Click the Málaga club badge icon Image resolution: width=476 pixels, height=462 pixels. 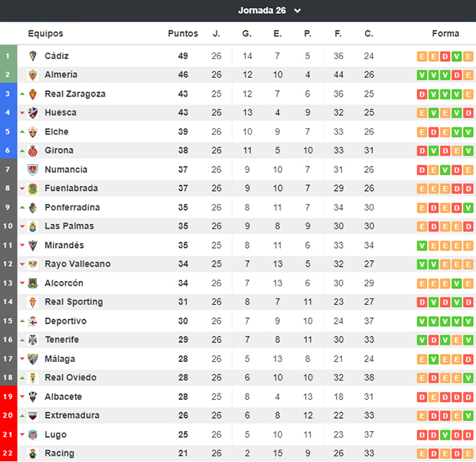(32, 359)
